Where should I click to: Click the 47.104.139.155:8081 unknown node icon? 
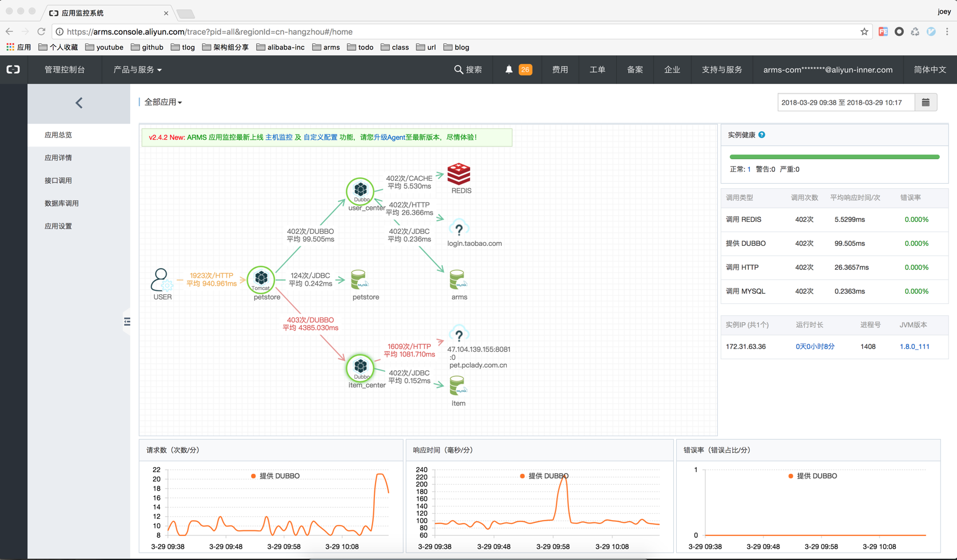tap(459, 334)
